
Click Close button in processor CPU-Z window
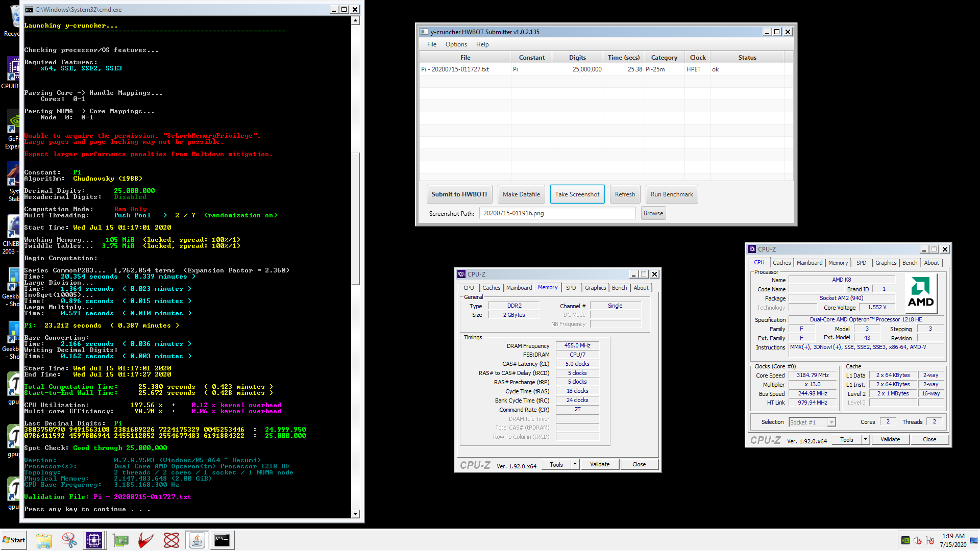tap(929, 439)
